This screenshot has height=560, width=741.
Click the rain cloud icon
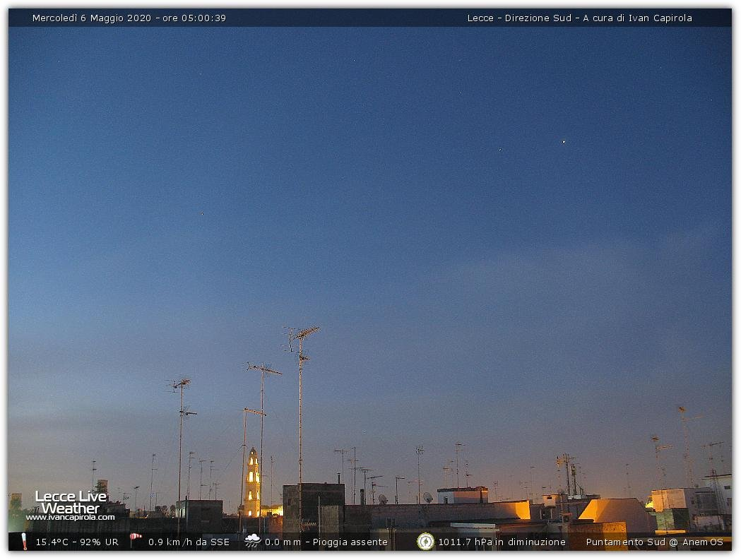click(252, 541)
